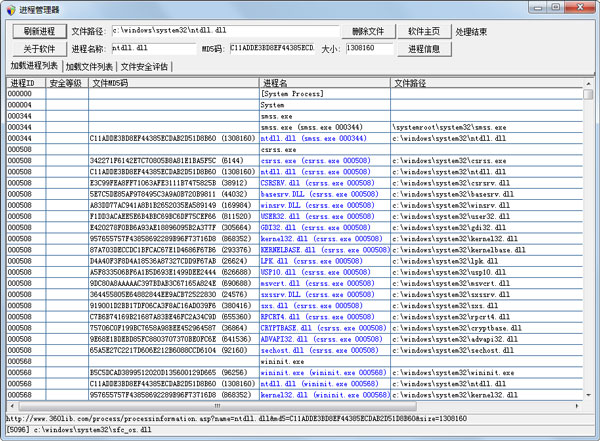This screenshot has height=441, width=600.
Task: Sort by the 安全等级 column header
Action: tap(67, 83)
